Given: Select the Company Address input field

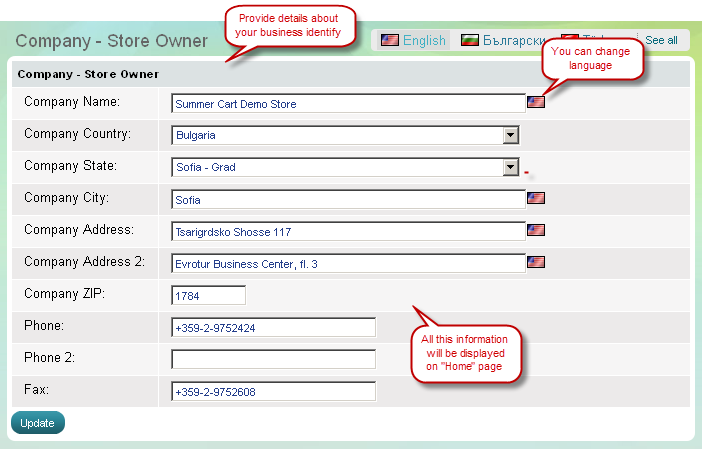Looking at the screenshot, I should tap(348, 231).
